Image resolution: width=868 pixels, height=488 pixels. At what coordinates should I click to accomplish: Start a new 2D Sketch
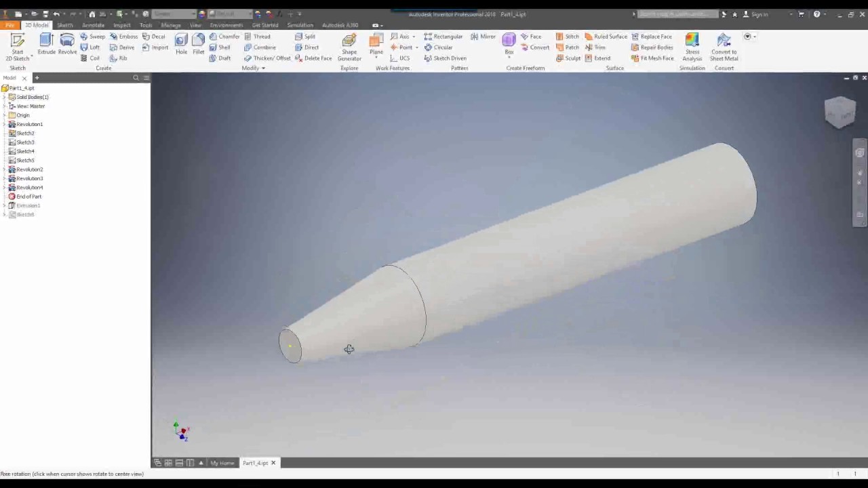[x=18, y=47]
